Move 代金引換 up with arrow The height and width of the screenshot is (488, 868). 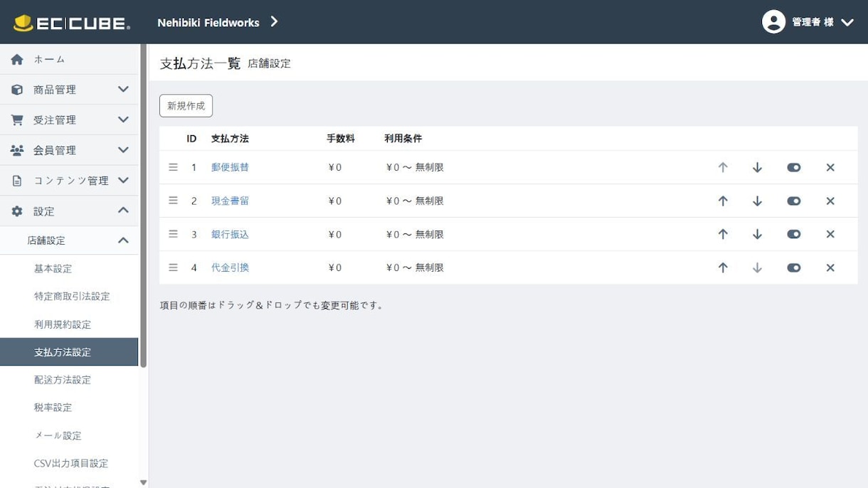[723, 268]
